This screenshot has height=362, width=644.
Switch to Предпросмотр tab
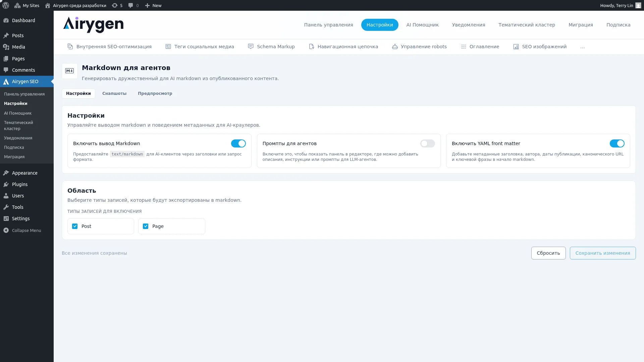tap(155, 94)
